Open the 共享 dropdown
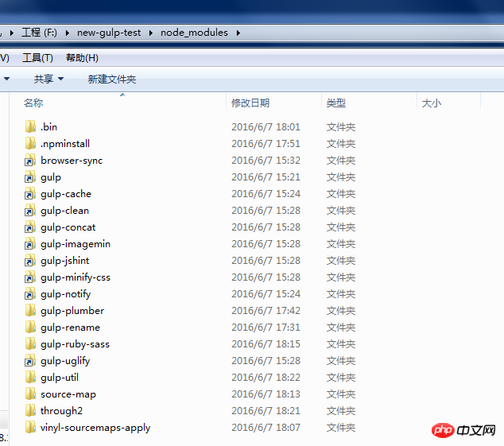Screen dimensions: 504x446 [x=48, y=79]
